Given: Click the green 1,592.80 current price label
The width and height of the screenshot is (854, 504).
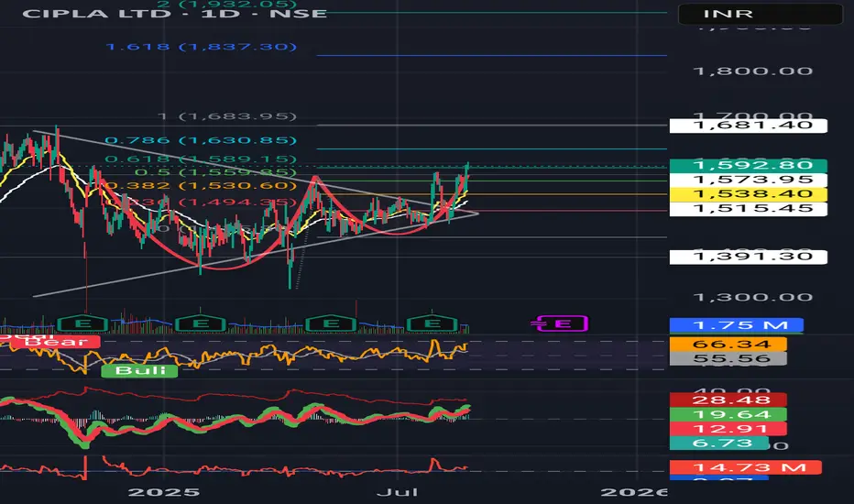Looking at the screenshot, I should (748, 165).
